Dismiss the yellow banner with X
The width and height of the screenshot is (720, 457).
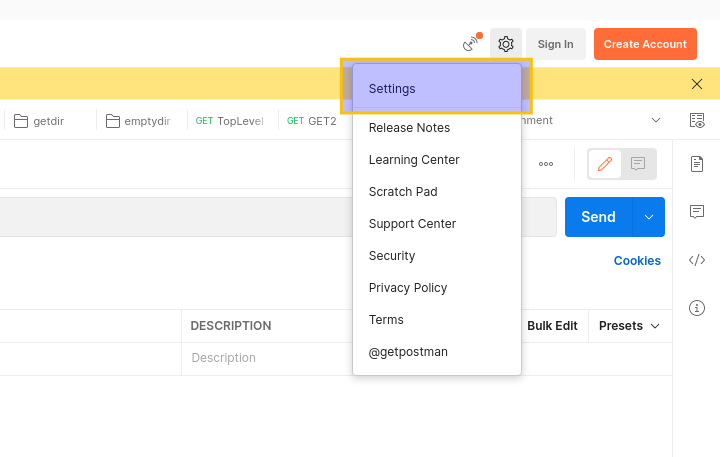(x=697, y=84)
